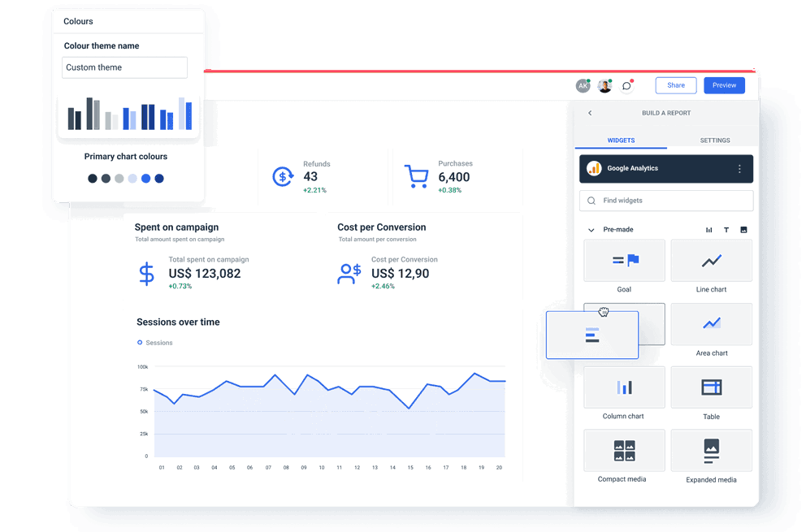Click the dollar sign campaign icon
Viewport: 806px width, 532px height.
pos(146,274)
